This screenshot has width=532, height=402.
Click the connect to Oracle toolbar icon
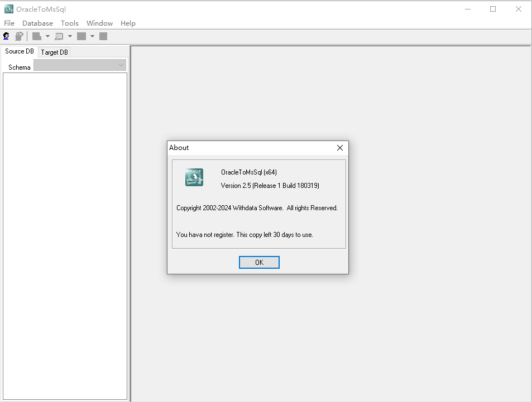click(x=6, y=36)
